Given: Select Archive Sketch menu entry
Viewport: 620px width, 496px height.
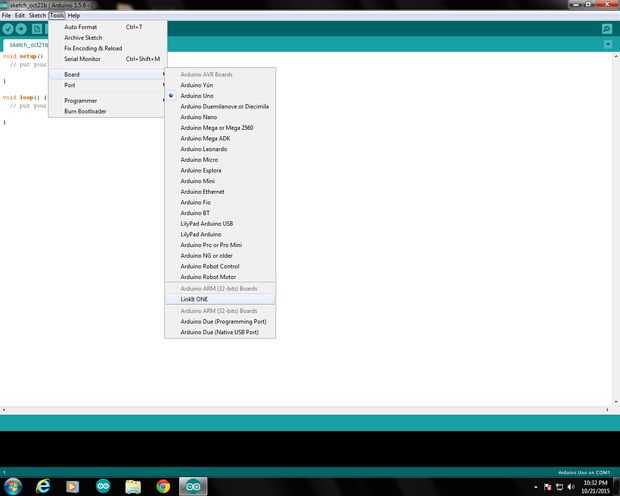Looking at the screenshot, I should [107, 38].
